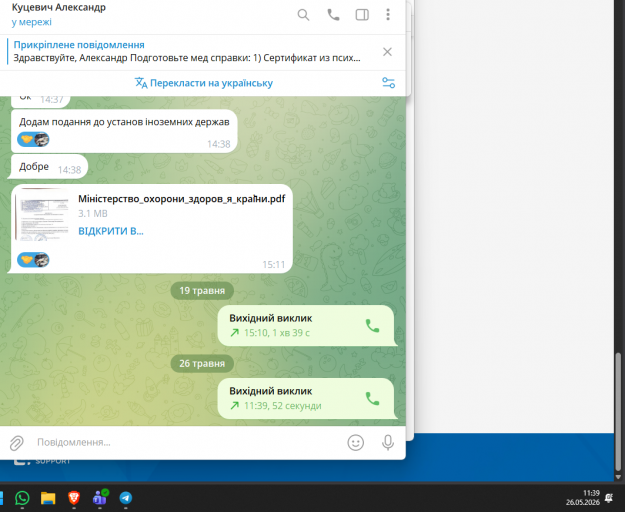Screen dimensions: 625x512
Task: Click the scrollbar down arrow in background window
Action: 618,477
